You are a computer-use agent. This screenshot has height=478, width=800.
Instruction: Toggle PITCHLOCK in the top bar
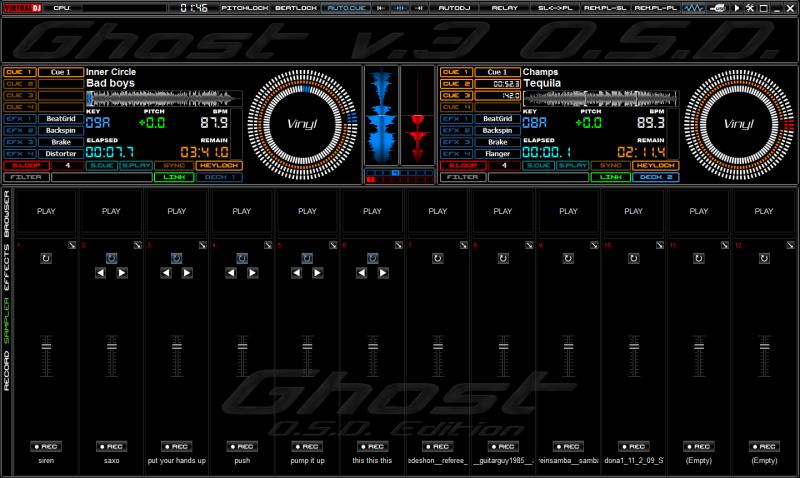(x=244, y=8)
